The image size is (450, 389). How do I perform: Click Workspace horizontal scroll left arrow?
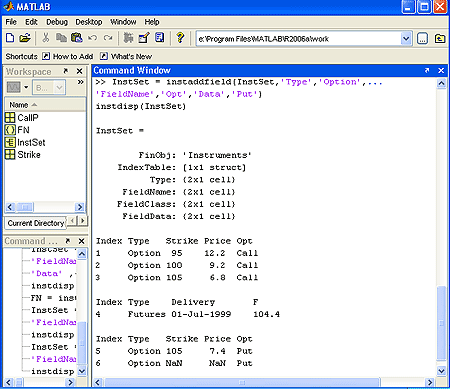click(10, 207)
